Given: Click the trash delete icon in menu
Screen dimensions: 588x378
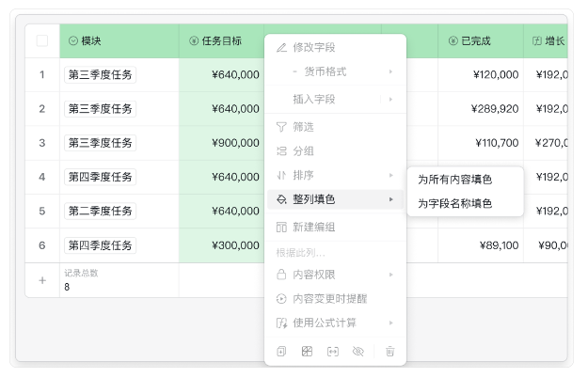Looking at the screenshot, I should click(389, 351).
